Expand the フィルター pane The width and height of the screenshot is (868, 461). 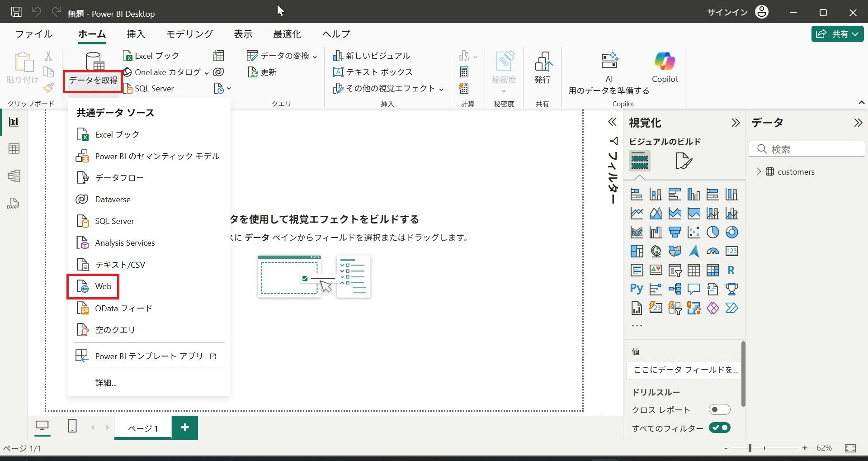click(612, 122)
